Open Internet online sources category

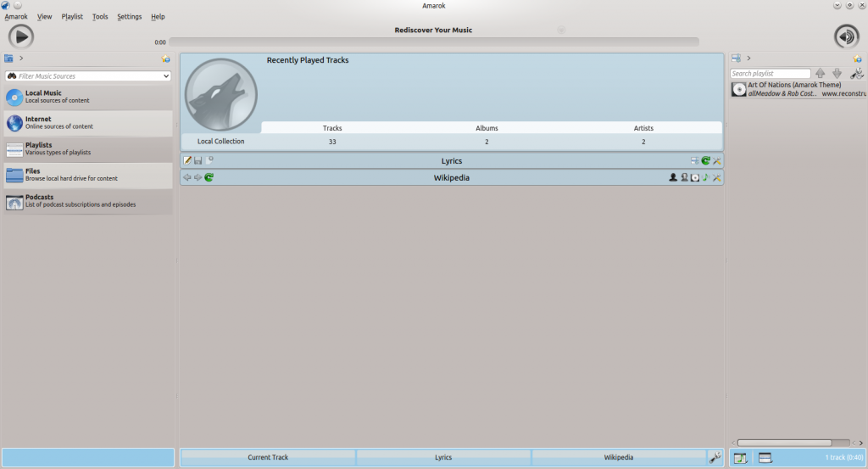[x=88, y=123]
